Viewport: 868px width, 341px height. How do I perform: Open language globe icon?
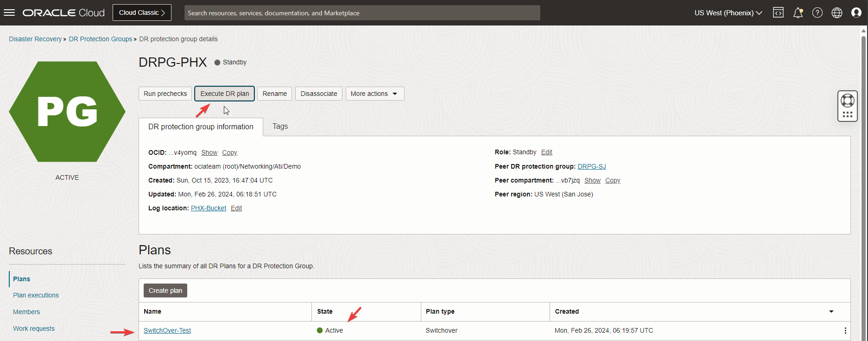(837, 13)
